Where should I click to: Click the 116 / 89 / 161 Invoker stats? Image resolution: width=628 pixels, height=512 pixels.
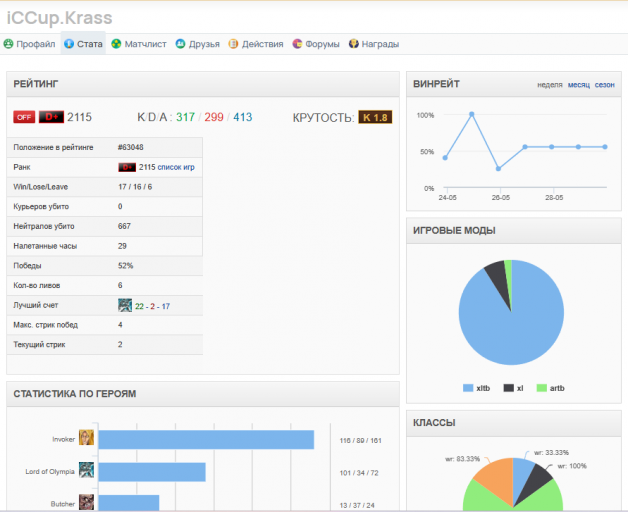coord(360,440)
